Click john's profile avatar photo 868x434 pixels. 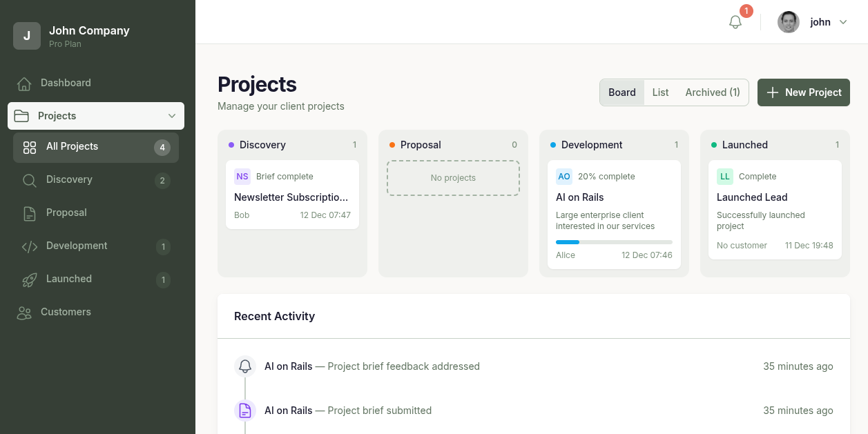789,22
